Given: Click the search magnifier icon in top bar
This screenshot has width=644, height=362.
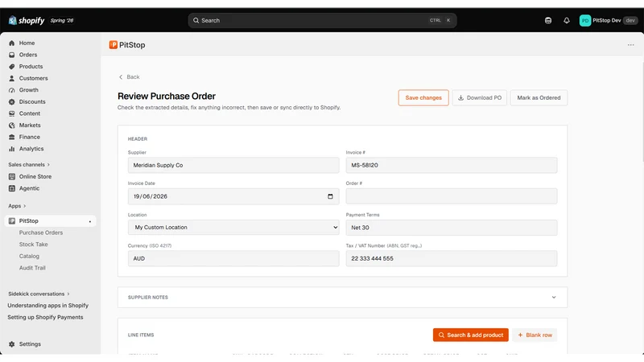Looking at the screenshot, I should pyautogui.click(x=196, y=21).
